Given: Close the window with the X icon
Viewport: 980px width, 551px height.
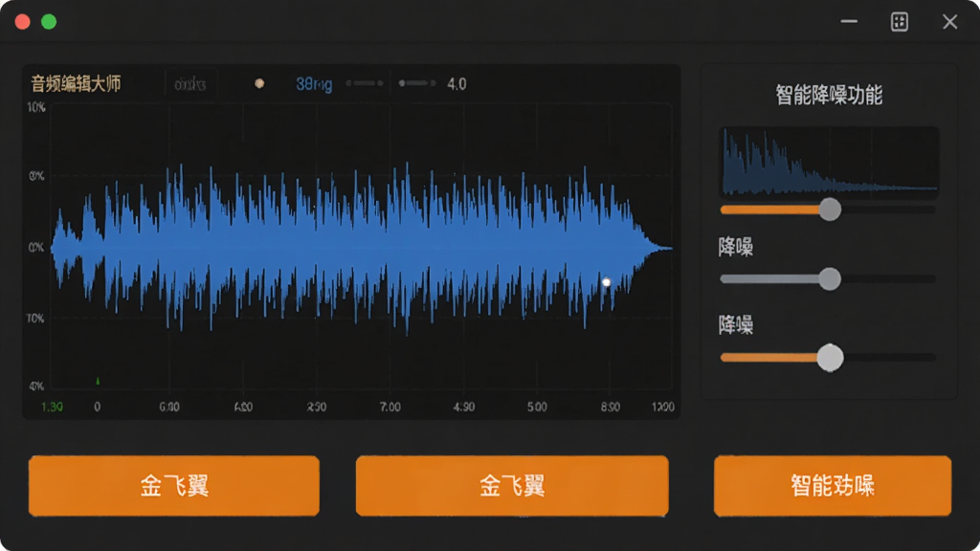Looking at the screenshot, I should [x=950, y=22].
